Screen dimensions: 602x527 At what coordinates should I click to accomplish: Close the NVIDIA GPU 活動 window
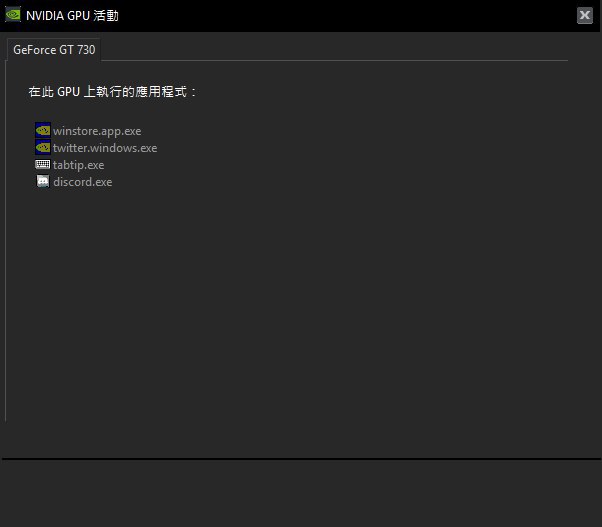(584, 15)
